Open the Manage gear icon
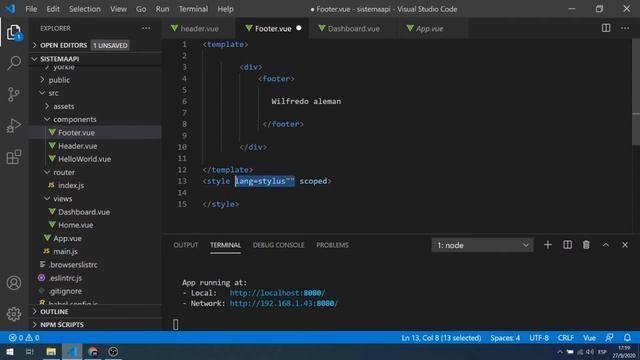The width and height of the screenshot is (640, 360). coord(14,314)
